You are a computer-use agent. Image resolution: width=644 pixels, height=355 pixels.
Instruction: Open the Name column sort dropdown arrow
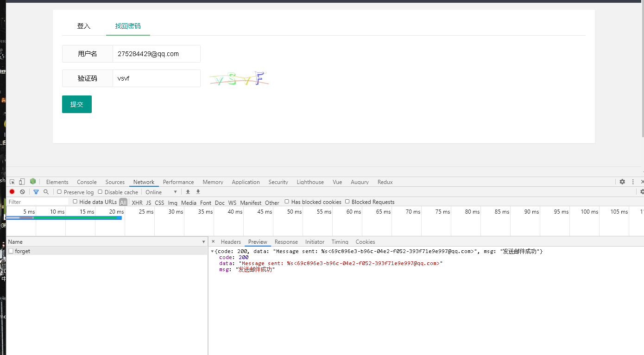coord(203,242)
